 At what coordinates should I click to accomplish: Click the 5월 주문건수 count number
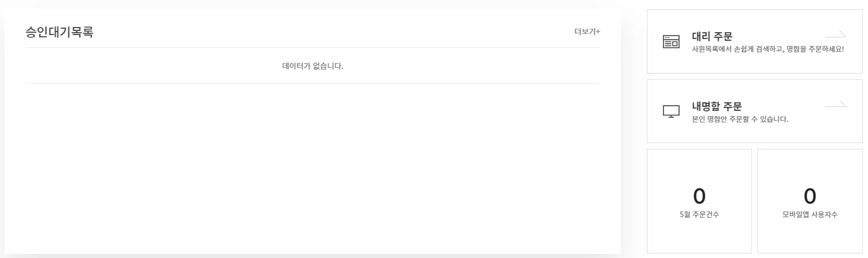(x=699, y=197)
